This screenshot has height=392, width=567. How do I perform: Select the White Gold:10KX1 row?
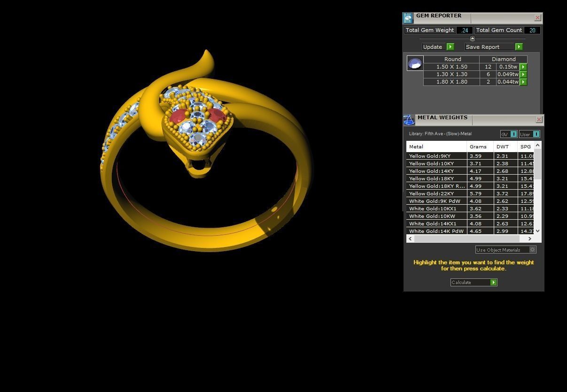[x=470, y=208]
